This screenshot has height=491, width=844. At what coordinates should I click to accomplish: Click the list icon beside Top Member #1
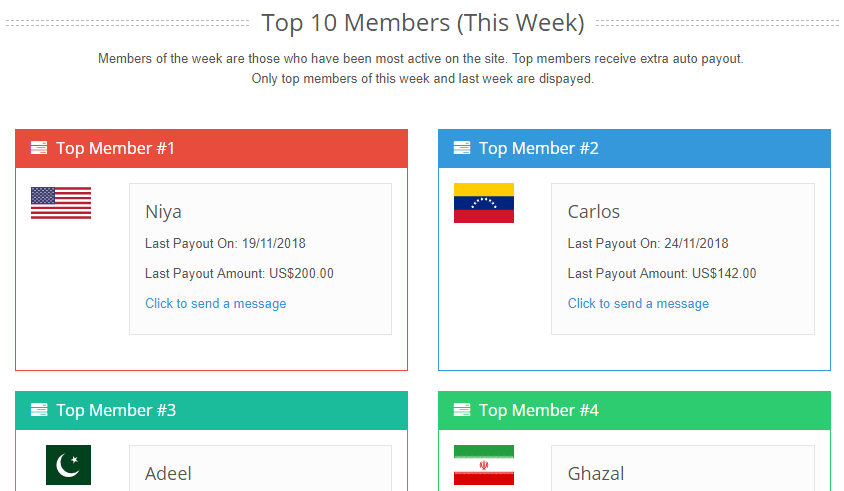(x=39, y=148)
